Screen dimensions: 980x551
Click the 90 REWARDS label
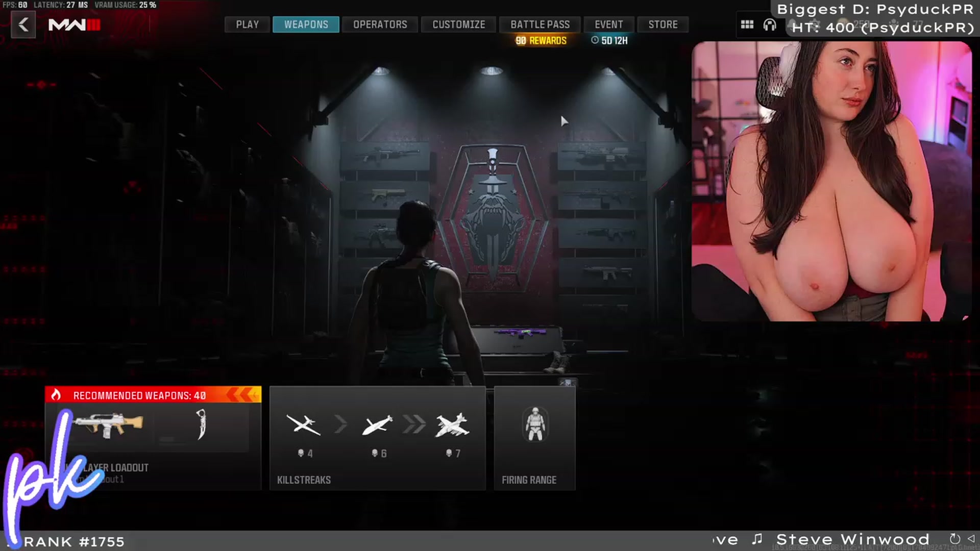pyautogui.click(x=541, y=41)
